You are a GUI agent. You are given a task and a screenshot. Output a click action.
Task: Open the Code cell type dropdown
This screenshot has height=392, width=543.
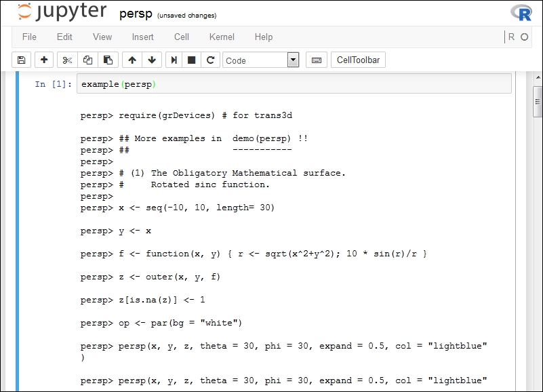point(261,60)
